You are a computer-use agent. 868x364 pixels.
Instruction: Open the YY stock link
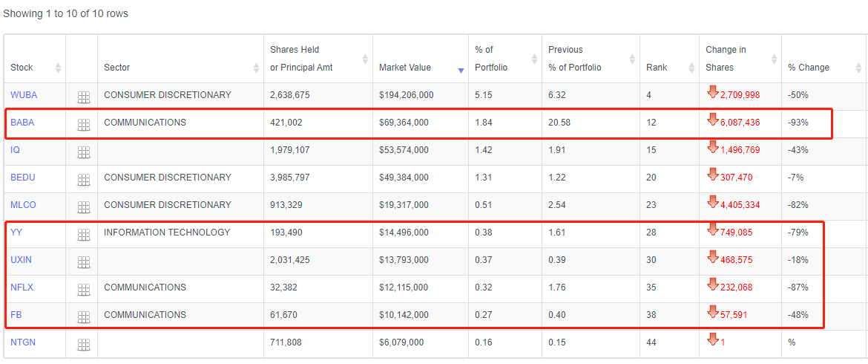point(16,232)
